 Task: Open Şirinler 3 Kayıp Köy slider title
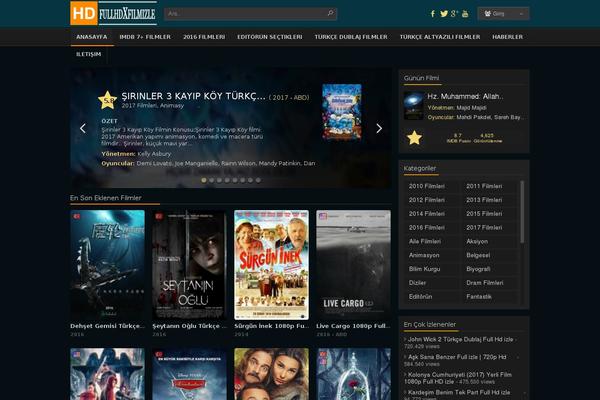click(193, 96)
